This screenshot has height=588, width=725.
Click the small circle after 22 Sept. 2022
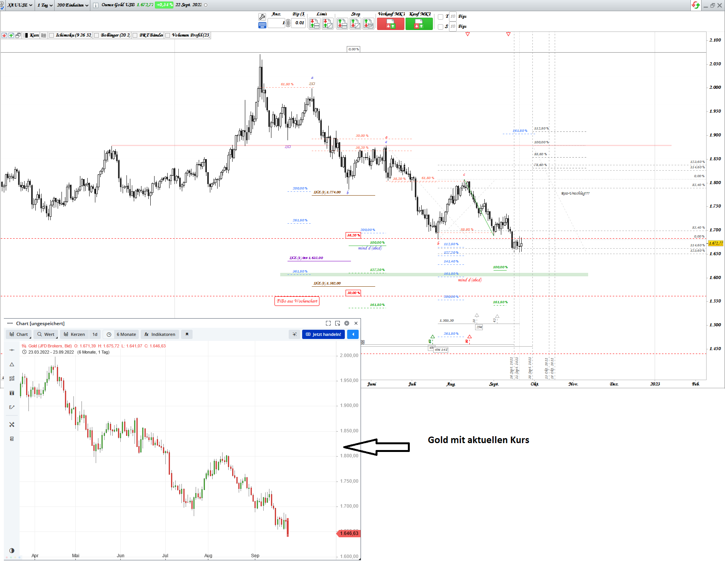(x=206, y=5)
